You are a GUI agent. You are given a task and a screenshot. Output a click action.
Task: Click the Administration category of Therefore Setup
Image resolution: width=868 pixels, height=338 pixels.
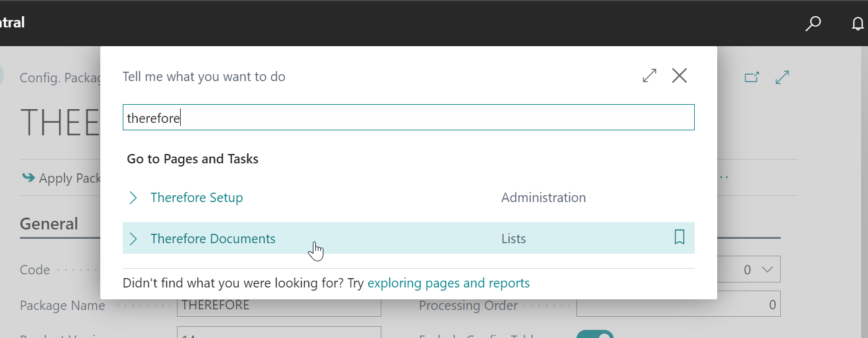click(x=543, y=198)
